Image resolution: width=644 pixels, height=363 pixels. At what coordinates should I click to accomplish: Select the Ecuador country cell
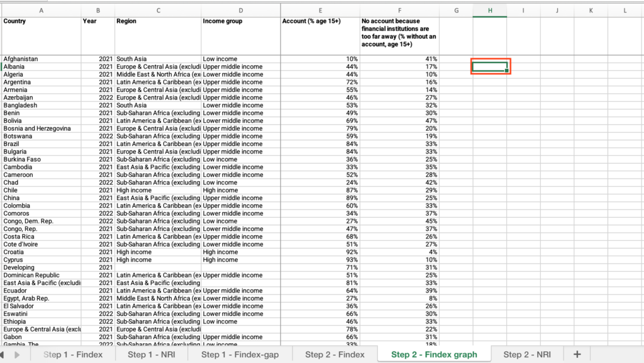point(41,291)
